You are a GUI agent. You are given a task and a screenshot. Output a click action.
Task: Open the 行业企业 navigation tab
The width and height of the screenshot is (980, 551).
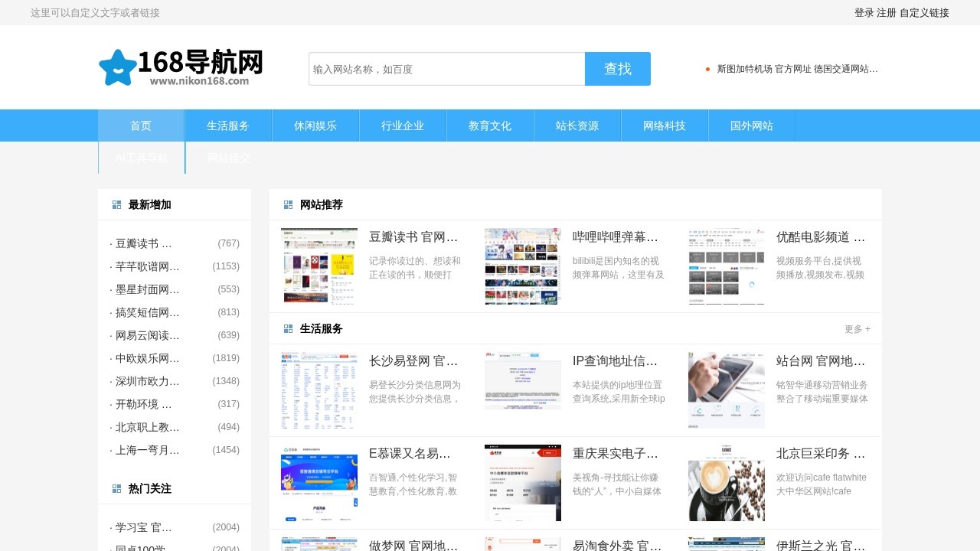[x=403, y=126]
